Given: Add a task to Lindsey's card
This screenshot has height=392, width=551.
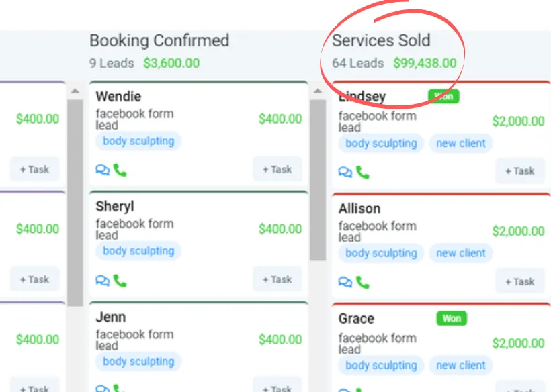Looking at the screenshot, I should tap(520, 172).
